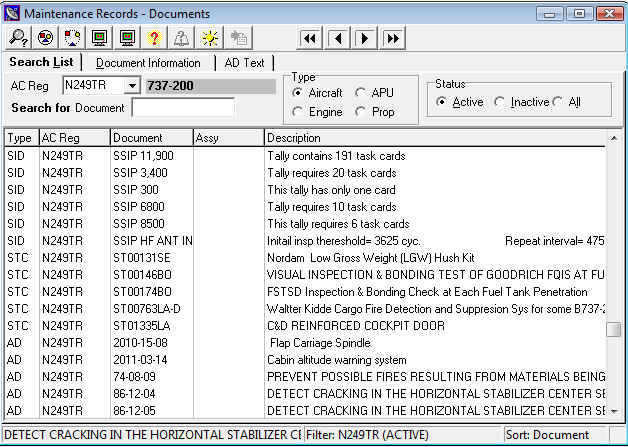
Task: Go to previous record with left arrow
Action: (x=337, y=38)
